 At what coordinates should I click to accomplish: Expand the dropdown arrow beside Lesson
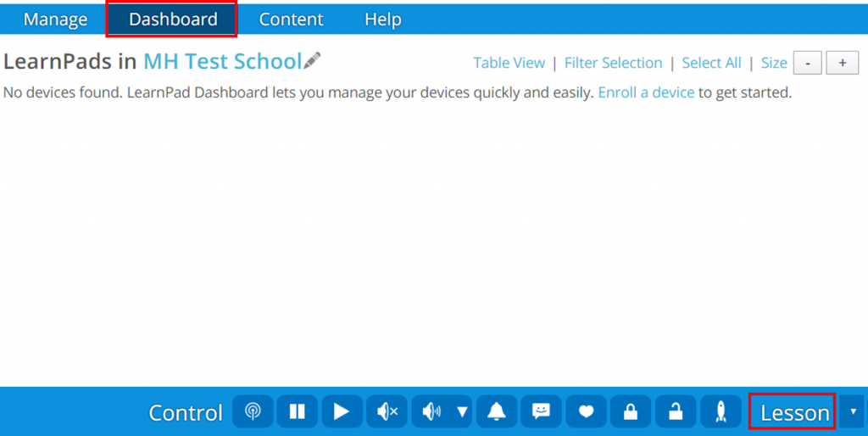tap(853, 412)
